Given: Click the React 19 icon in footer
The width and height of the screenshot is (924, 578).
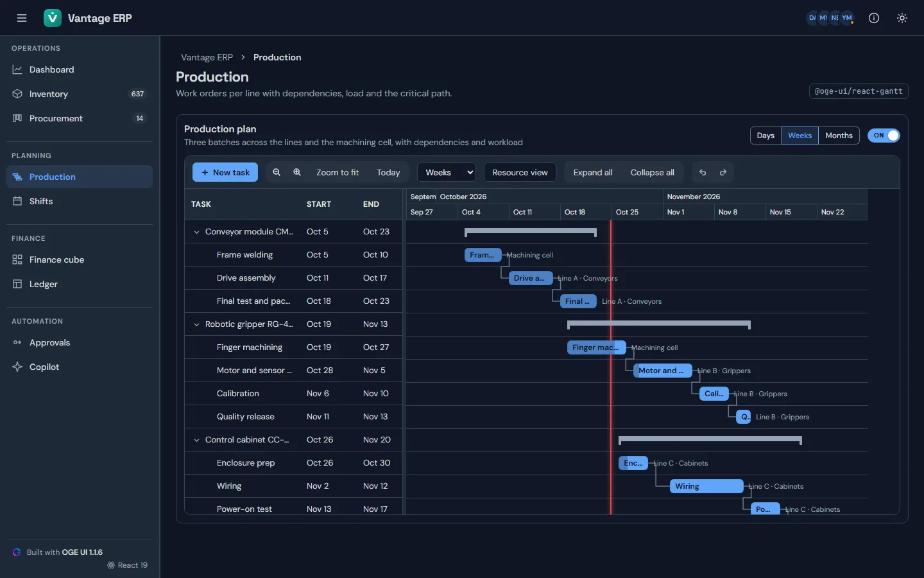Looking at the screenshot, I should coord(111,565).
